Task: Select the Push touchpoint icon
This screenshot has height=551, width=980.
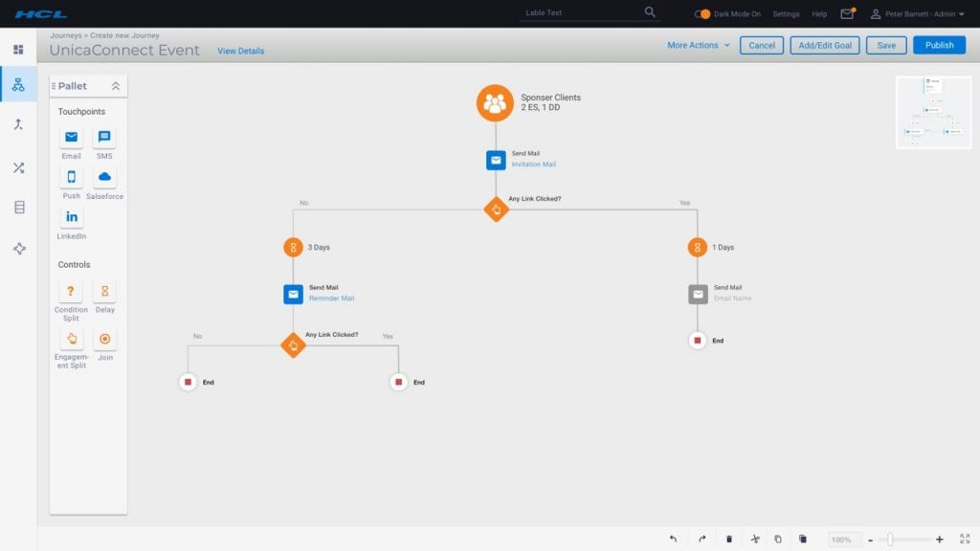Action: tap(71, 177)
